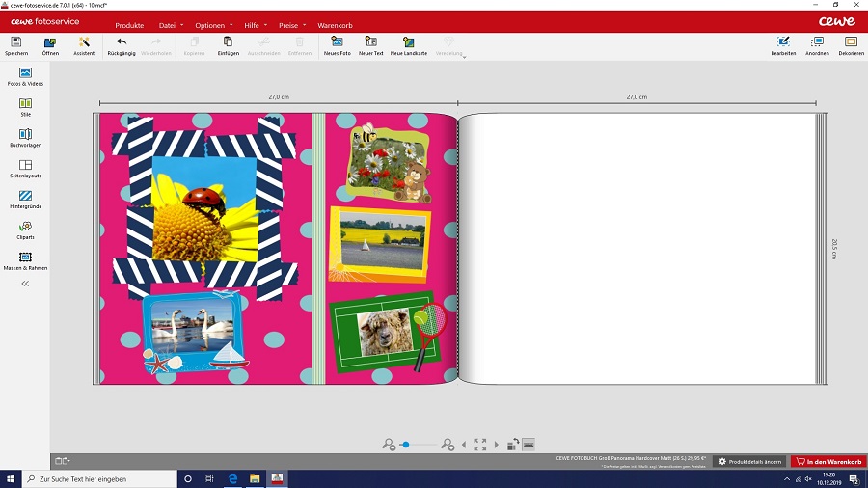This screenshot has width=868, height=488.
Task: Open the Produkte menu
Action: 131,25
